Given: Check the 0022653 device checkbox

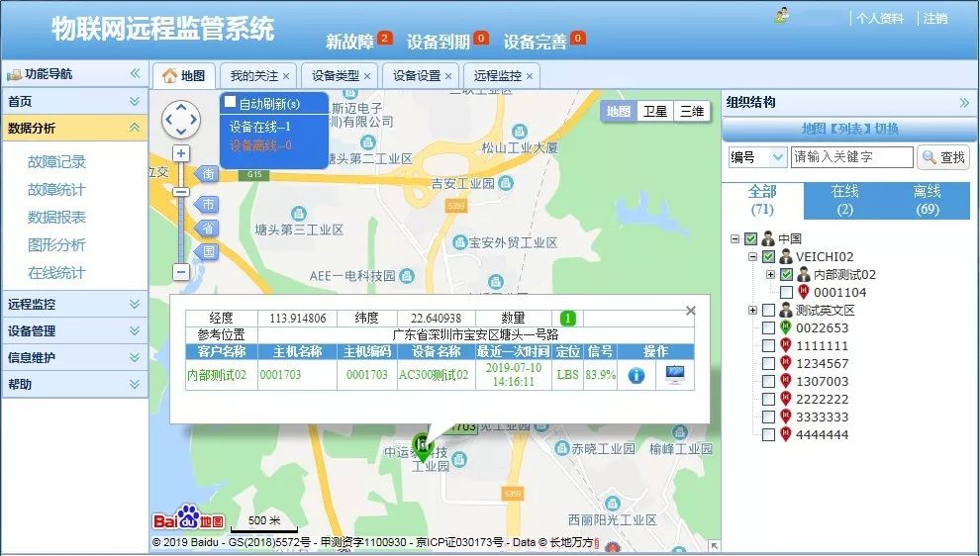Looking at the screenshot, I should pos(769,328).
